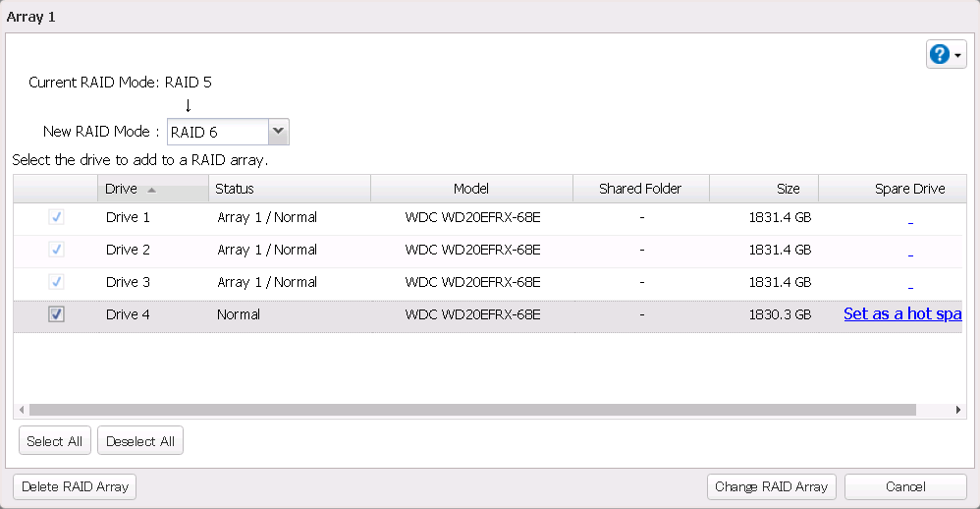The width and height of the screenshot is (980, 509).
Task: Open the New RAID Mode dropdown arrow
Action: coord(278,132)
